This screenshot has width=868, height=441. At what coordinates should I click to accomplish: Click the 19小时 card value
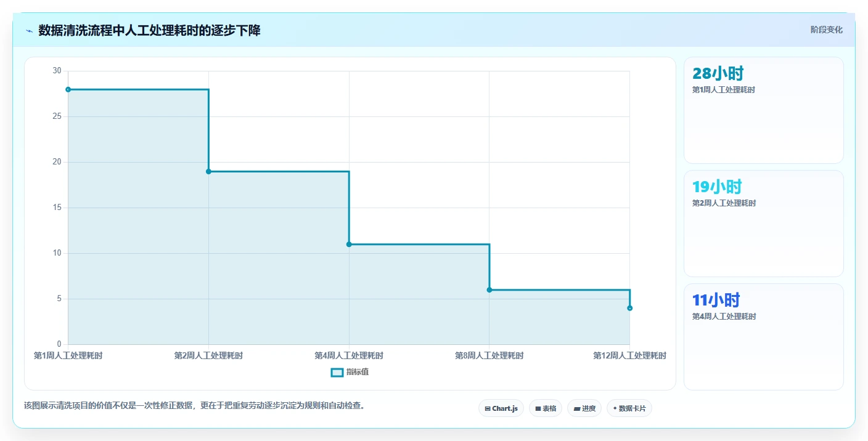tap(717, 187)
